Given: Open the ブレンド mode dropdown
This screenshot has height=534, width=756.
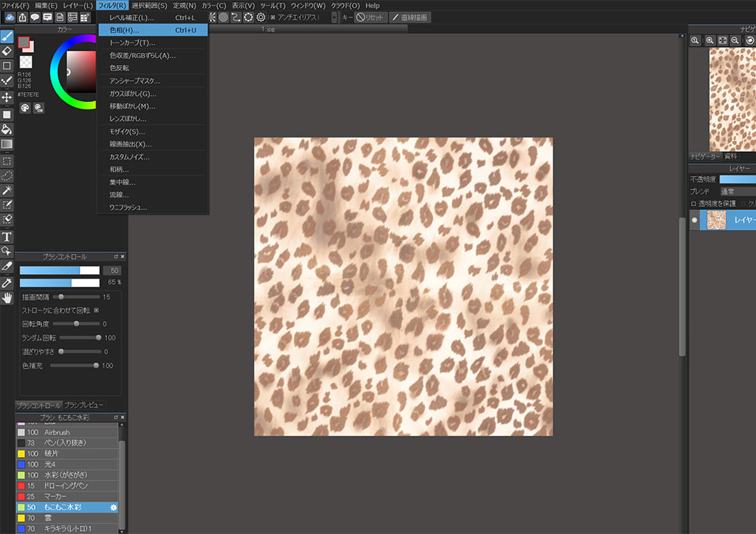Looking at the screenshot, I should tap(736, 191).
